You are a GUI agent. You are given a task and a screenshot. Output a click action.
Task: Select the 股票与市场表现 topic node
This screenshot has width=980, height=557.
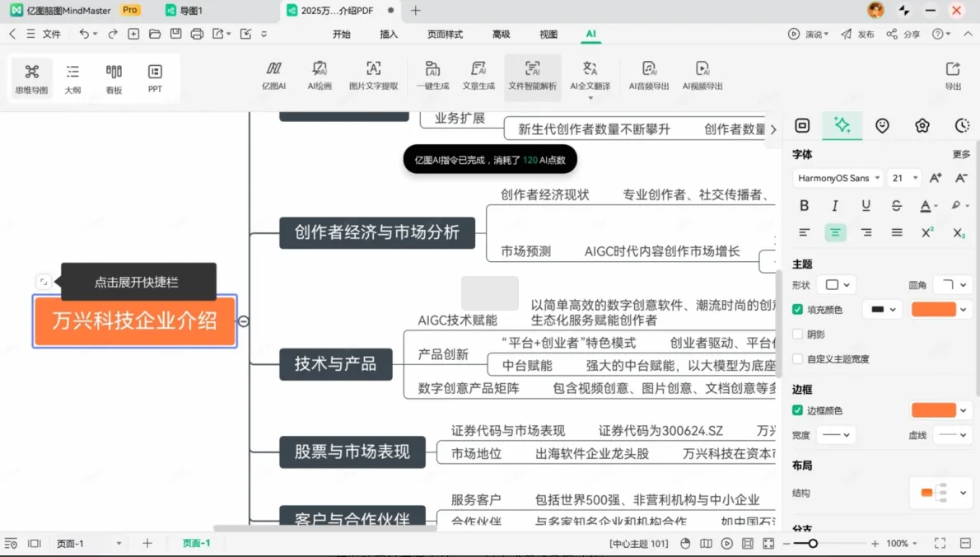tap(352, 452)
